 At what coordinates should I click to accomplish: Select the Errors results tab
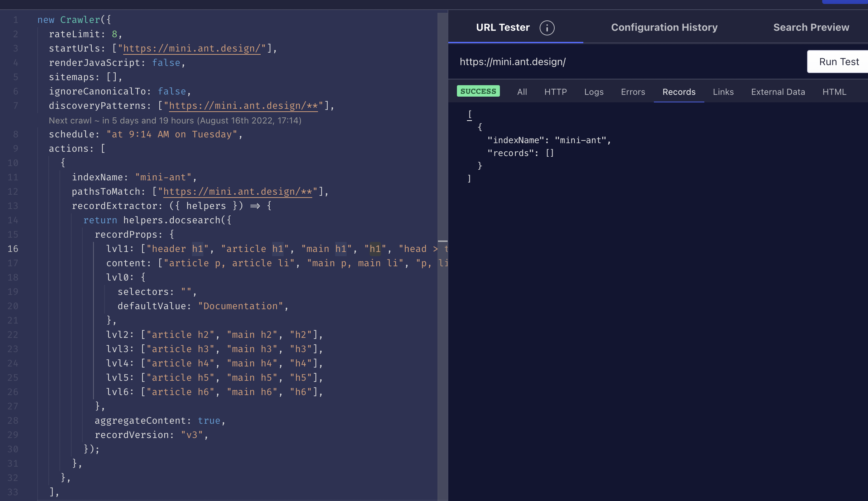coord(633,92)
